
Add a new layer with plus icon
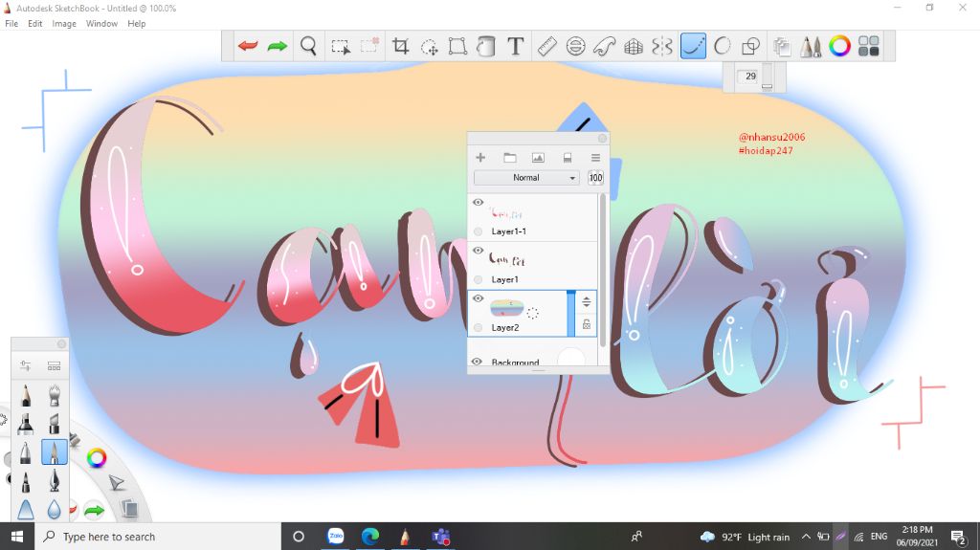(480, 158)
